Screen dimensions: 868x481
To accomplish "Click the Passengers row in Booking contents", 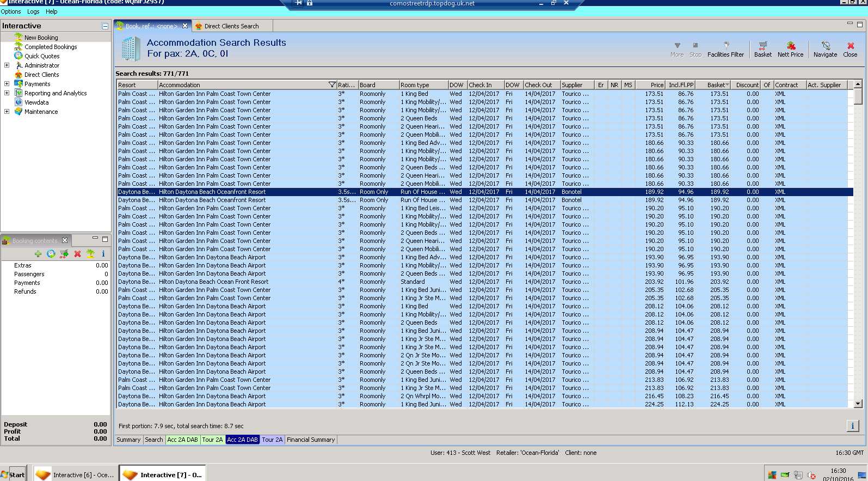I will [56, 274].
